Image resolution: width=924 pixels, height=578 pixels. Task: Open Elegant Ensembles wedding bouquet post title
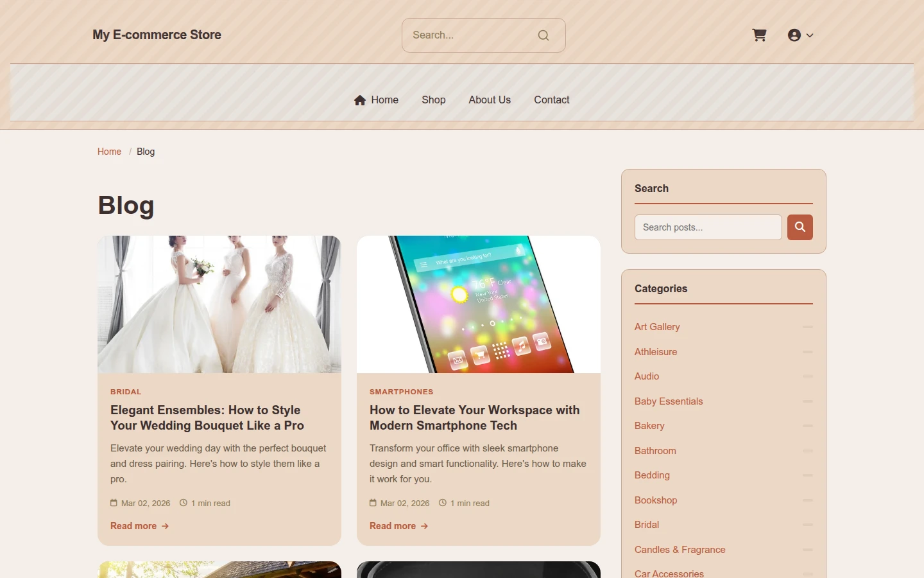pyautogui.click(x=207, y=418)
